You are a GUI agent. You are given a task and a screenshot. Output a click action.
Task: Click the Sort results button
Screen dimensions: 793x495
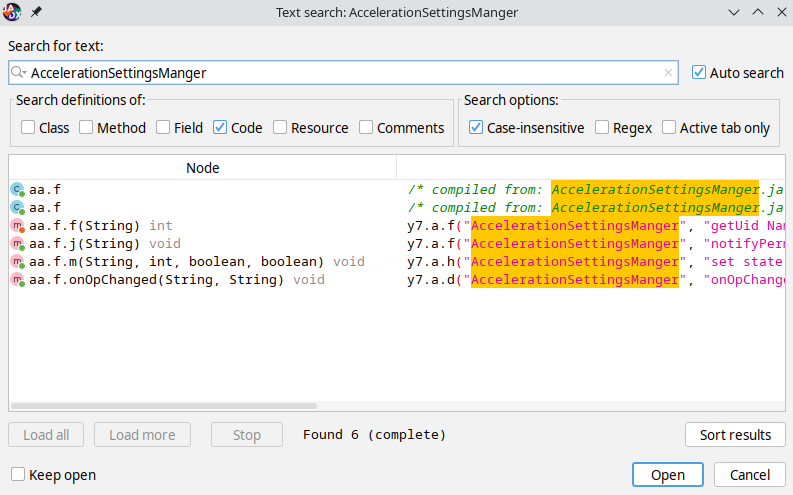pyautogui.click(x=735, y=435)
